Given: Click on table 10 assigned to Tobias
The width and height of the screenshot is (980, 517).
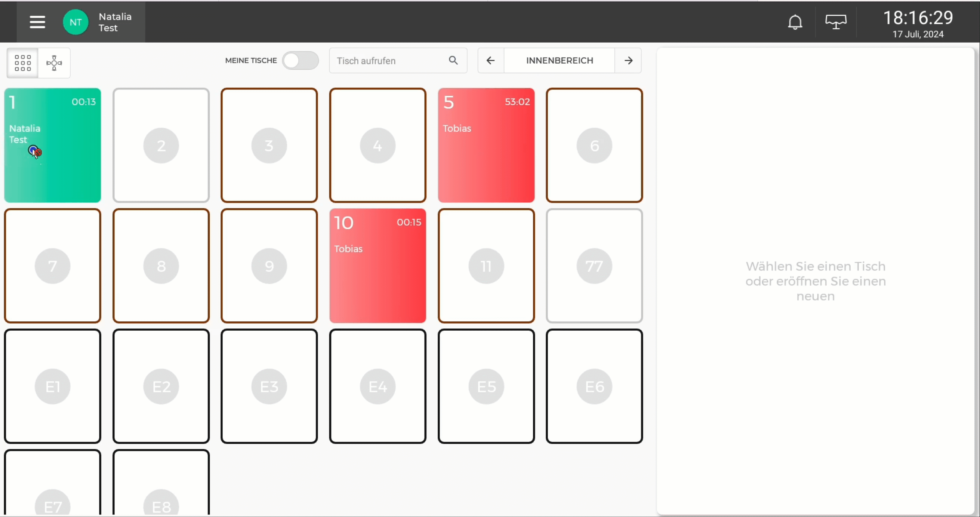Looking at the screenshot, I should point(377,266).
